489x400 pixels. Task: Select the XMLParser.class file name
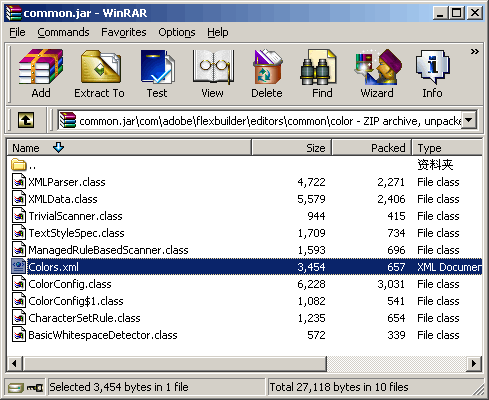click(67, 182)
